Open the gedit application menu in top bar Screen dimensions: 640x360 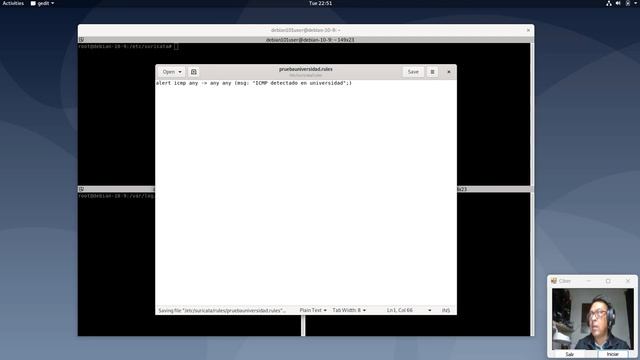tap(42, 3)
